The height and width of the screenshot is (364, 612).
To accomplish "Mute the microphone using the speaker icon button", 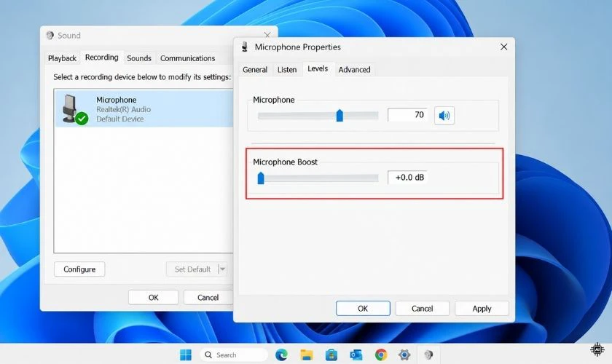I will 444,116.
